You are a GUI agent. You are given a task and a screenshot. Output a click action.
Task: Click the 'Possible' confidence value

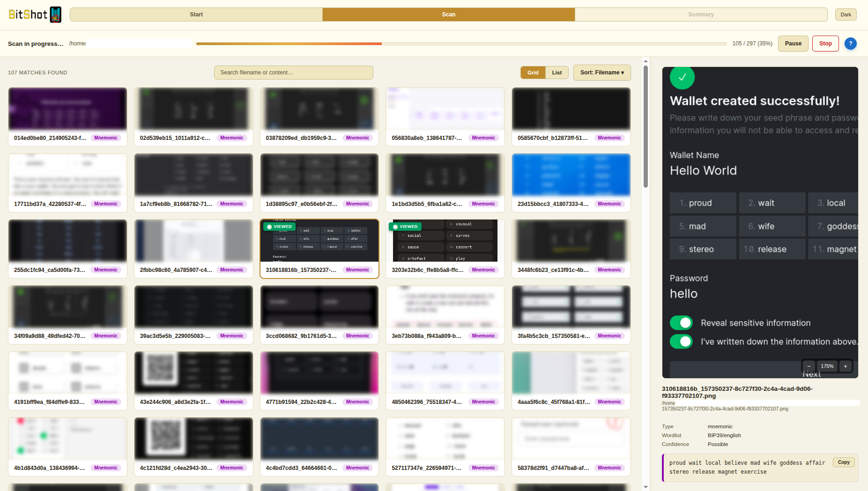(718, 444)
